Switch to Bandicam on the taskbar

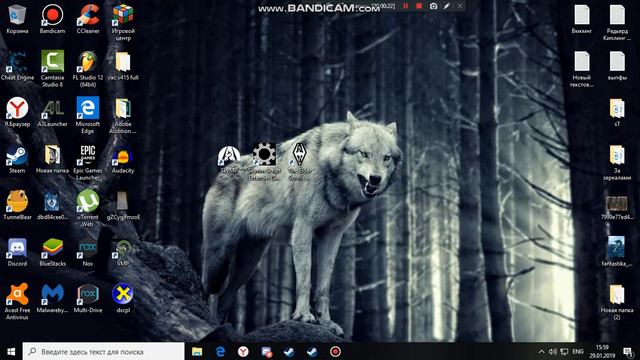pyautogui.click(x=335, y=351)
